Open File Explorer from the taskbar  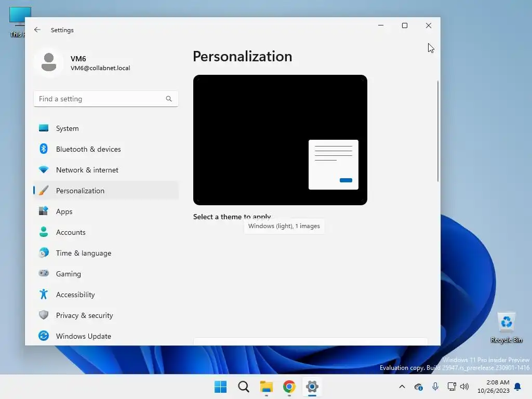[267, 387]
